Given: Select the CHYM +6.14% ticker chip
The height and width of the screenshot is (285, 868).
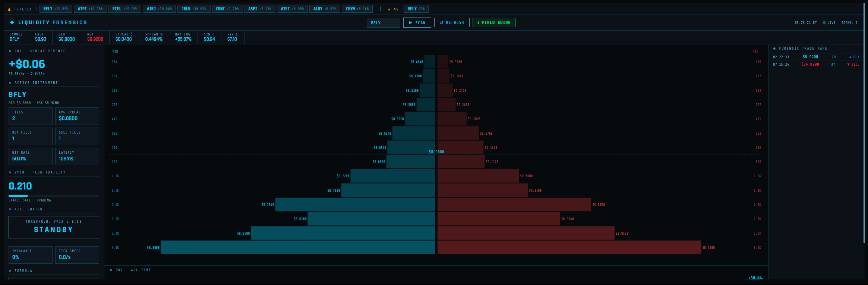Looking at the screenshot, I should point(357,9).
